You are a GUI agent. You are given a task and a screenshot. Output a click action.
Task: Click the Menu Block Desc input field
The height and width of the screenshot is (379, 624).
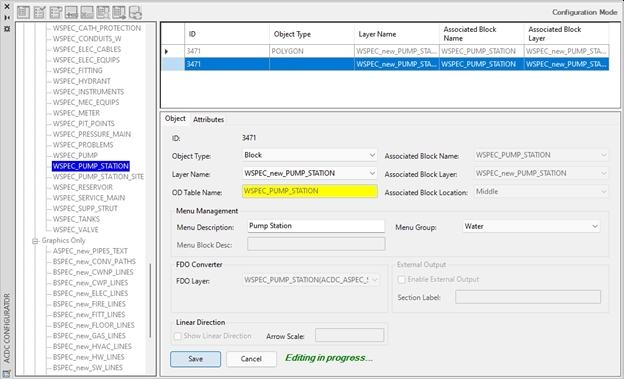[x=316, y=244]
